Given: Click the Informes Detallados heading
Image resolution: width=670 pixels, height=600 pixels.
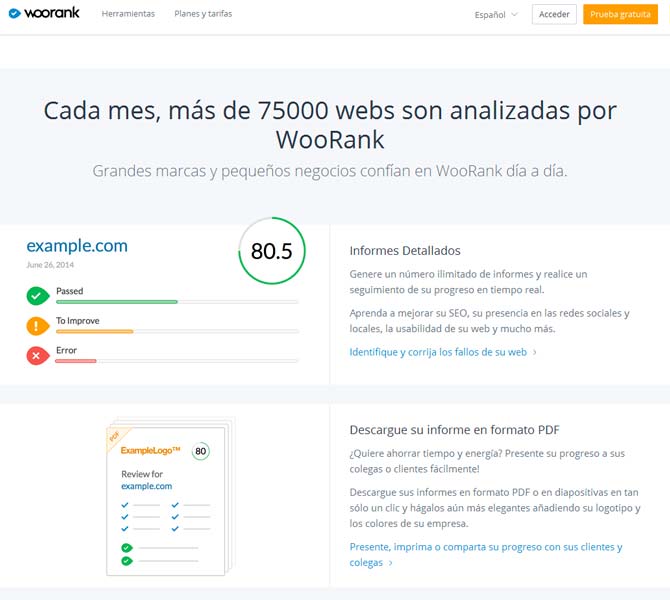Looking at the screenshot, I should 405,250.
